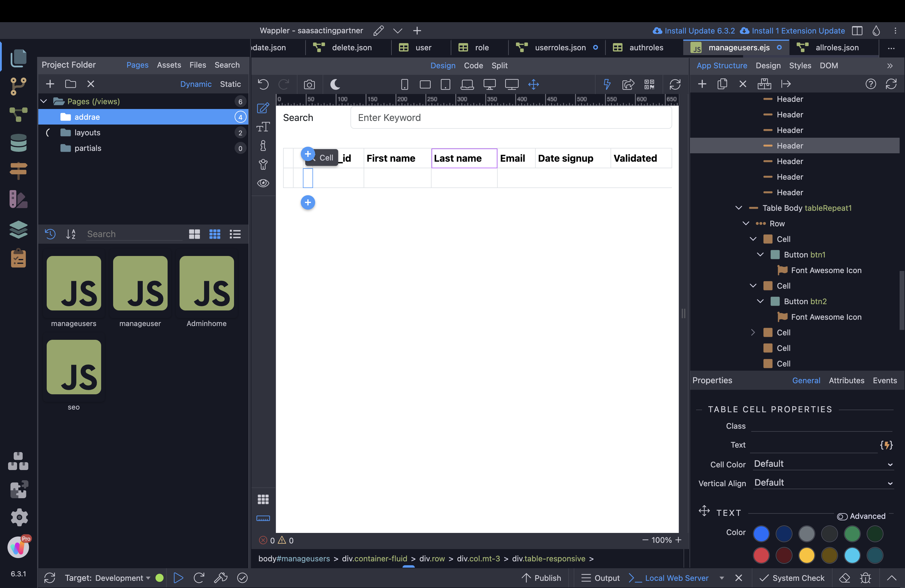Pick the yellow text color swatch

coord(807,555)
